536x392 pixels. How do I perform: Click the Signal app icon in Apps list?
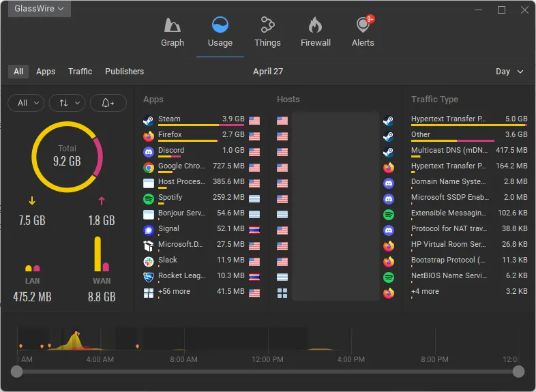149,230
